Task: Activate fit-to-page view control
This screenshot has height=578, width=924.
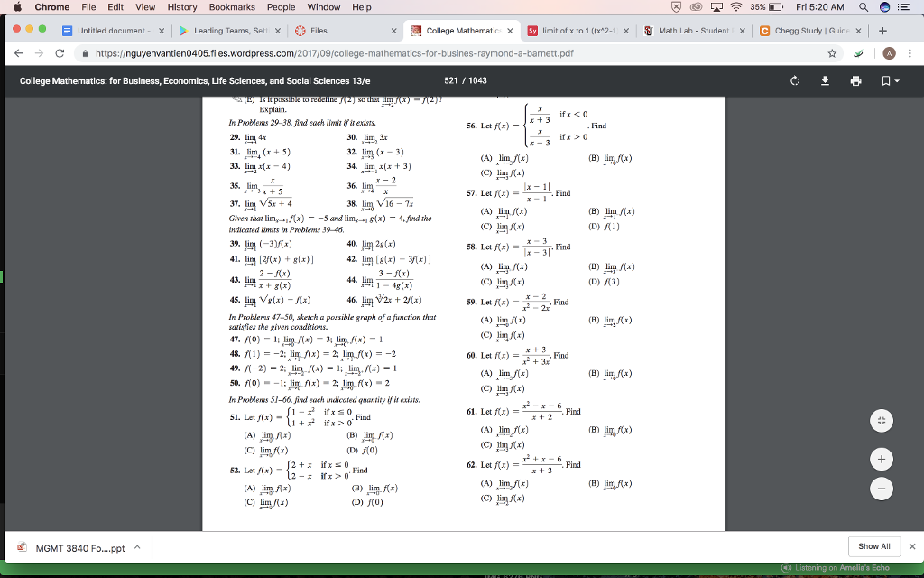Action: 881,420
